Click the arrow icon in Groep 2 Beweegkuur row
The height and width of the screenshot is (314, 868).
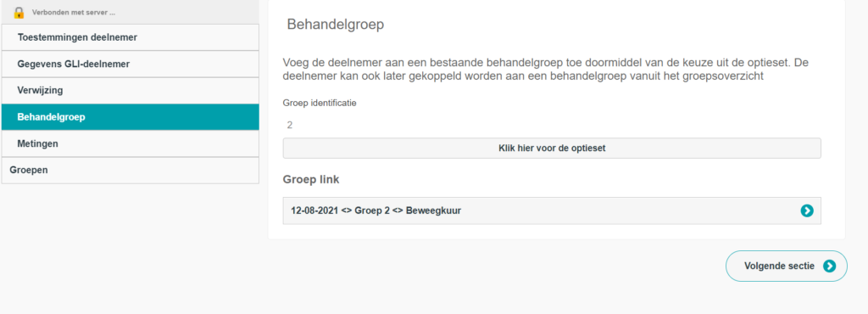coord(807,210)
